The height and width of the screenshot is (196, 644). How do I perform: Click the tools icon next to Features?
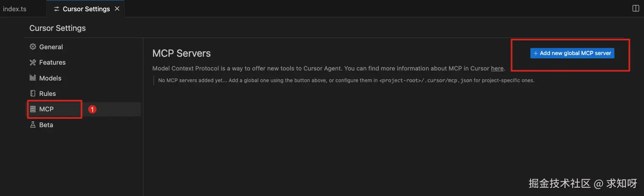pyautogui.click(x=33, y=63)
